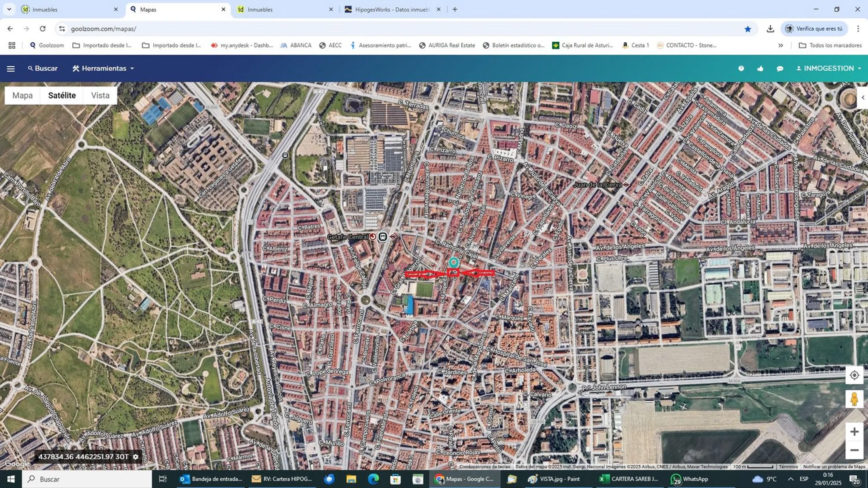This screenshot has height=488, width=868.
Task: Expand the side panel arrow at right edge
Action: point(863,97)
